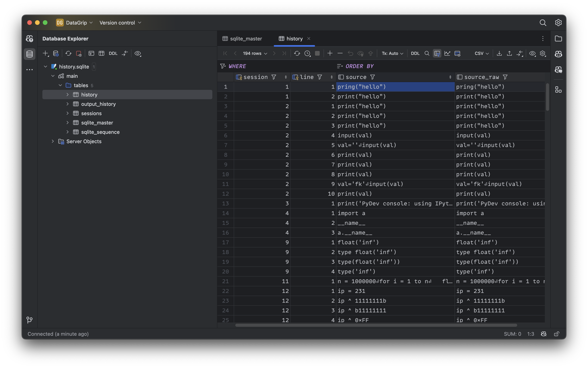Click the Export Data download icon
Viewport: 588px width, 368px height.
pos(499,53)
